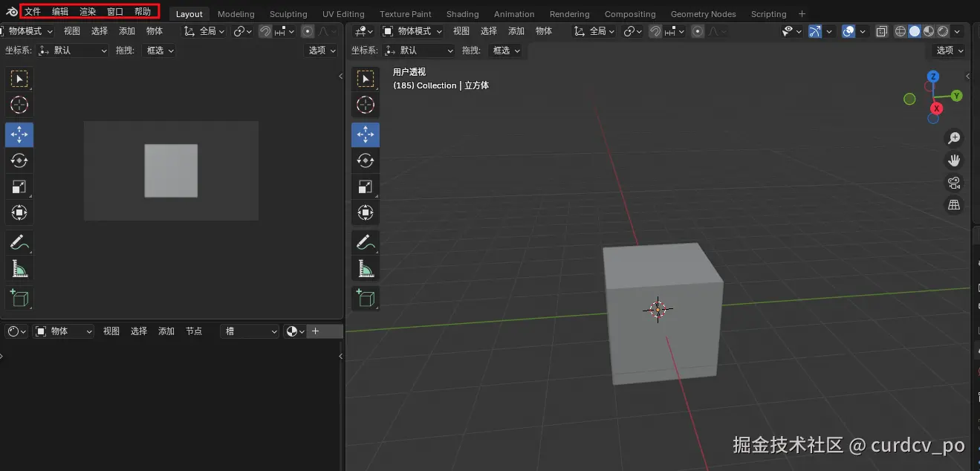Toggle camera view icon in viewport

coord(955,182)
